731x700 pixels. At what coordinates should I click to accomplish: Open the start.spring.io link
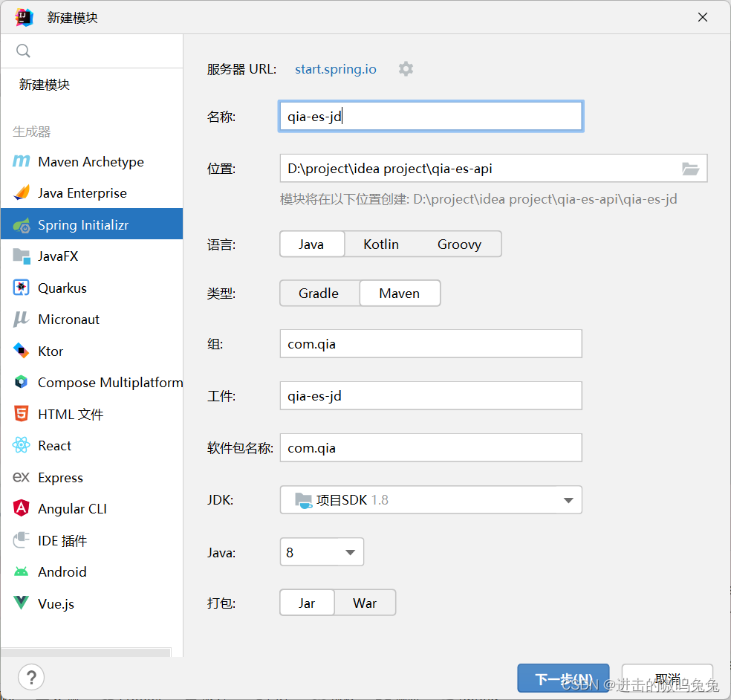pos(335,69)
